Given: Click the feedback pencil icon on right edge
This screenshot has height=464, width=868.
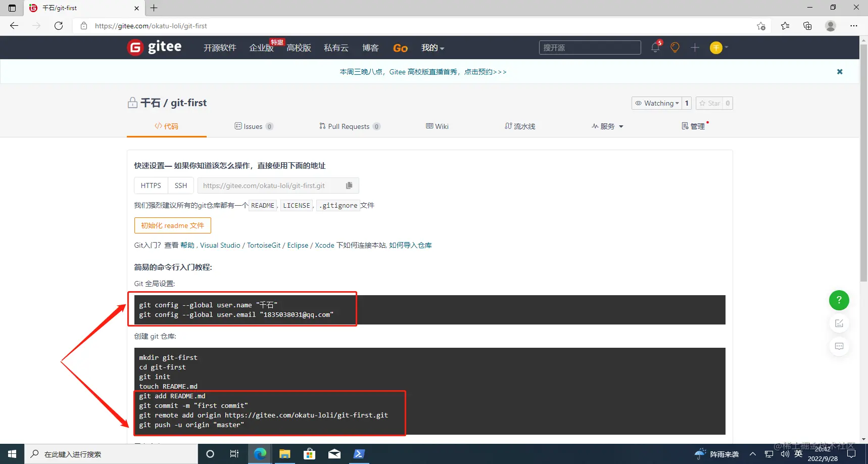Looking at the screenshot, I should tap(839, 323).
